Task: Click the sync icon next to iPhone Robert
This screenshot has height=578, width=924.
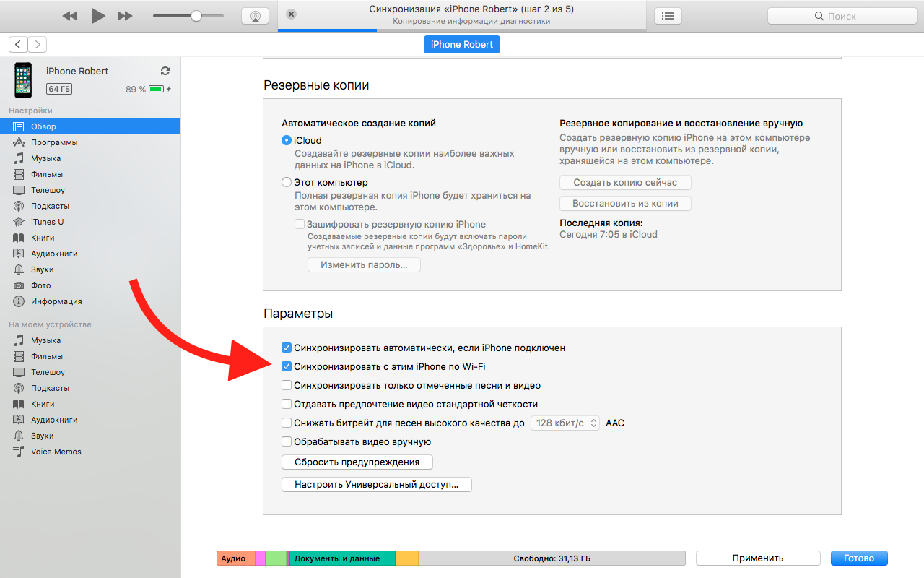Action: coord(165,71)
